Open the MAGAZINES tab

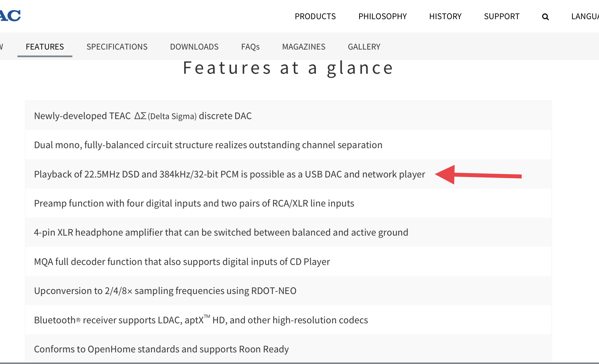tap(304, 47)
